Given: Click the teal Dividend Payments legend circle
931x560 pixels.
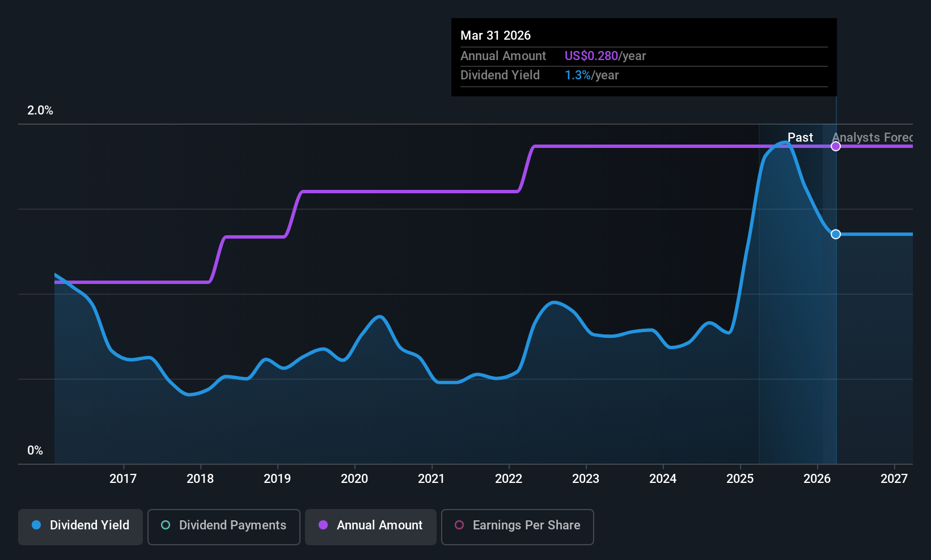Looking at the screenshot, I should pyautogui.click(x=166, y=525).
